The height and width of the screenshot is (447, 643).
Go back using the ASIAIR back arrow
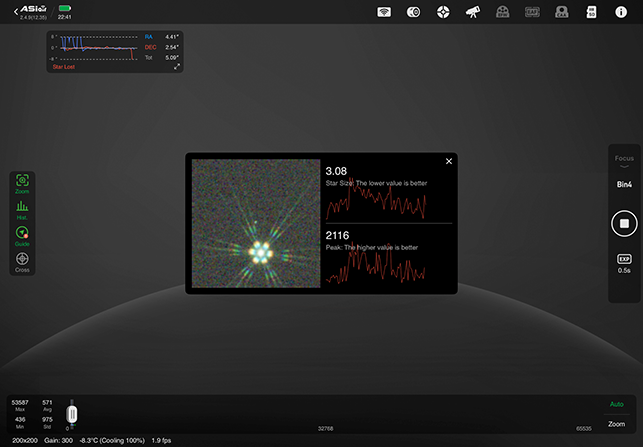[16, 11]
